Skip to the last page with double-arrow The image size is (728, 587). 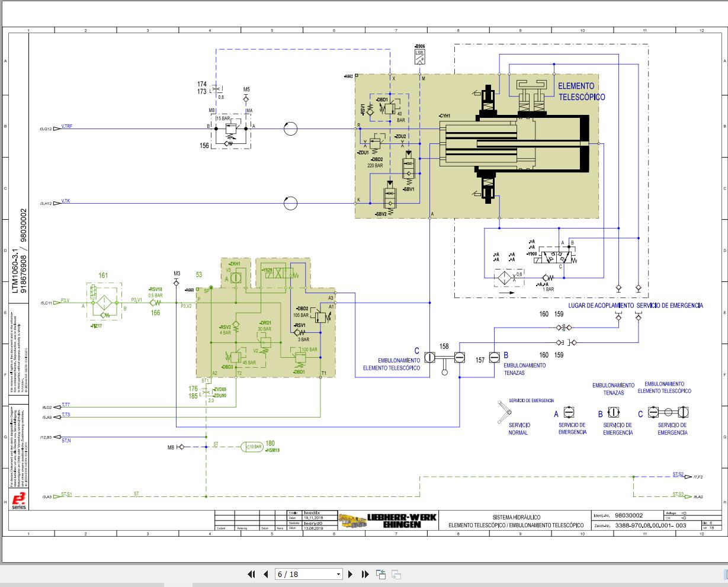(x=365, y=574)
